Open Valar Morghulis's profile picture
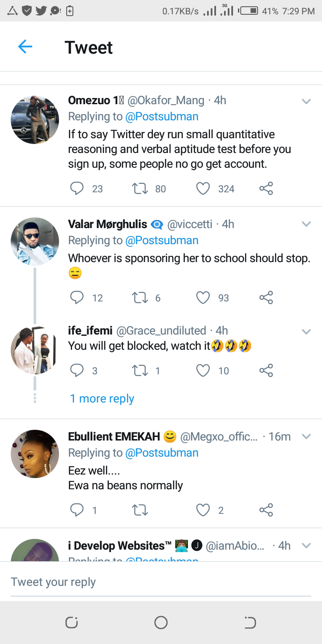322x644 pixels. pos(35,241)
